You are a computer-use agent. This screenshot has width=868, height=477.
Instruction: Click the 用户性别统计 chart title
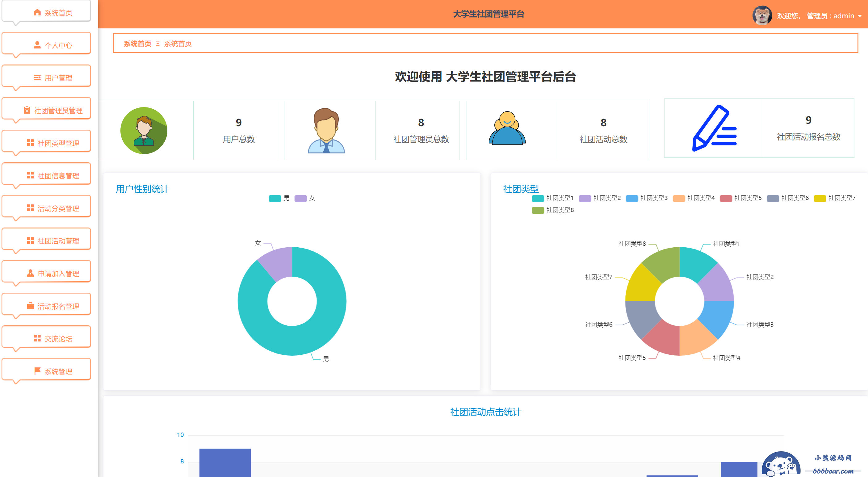click(x=142, y=189)
